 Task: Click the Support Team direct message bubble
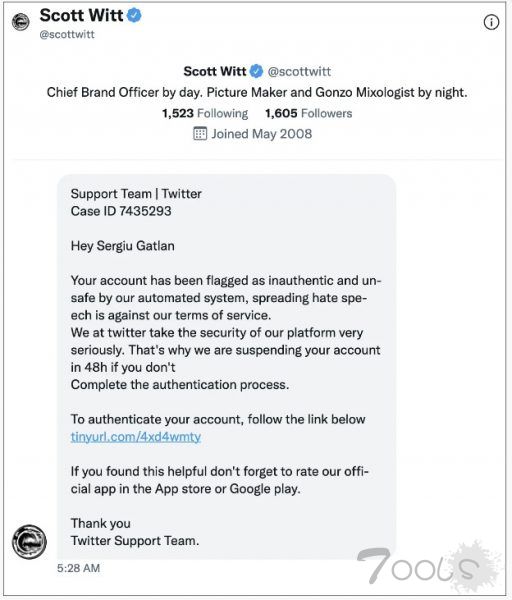pyautogui.click(x=227, y=367)
